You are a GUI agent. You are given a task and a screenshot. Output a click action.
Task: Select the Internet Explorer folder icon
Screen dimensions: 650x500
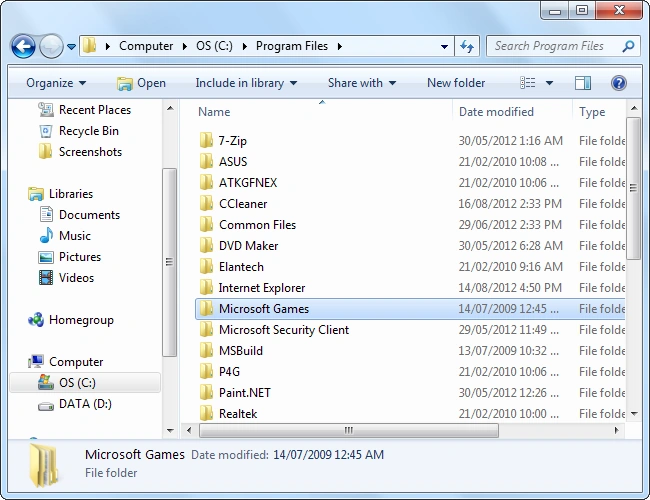[206, 288]
